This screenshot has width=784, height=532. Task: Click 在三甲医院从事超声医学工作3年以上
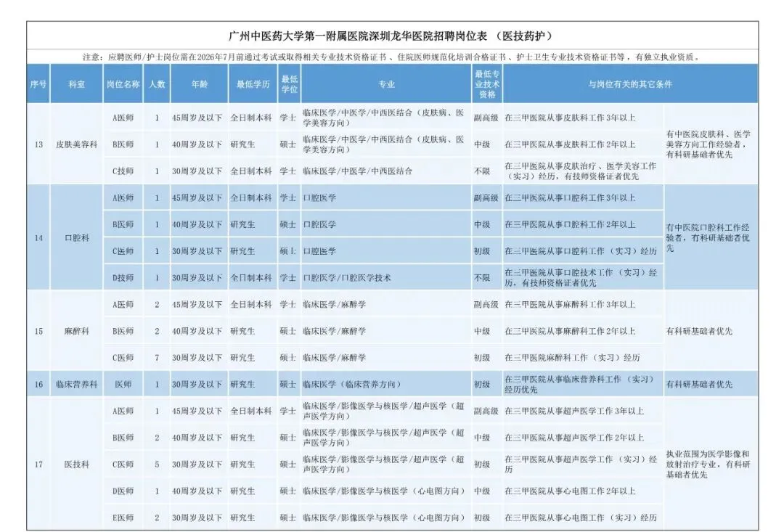pyautogui.click(x=574, y=411)
